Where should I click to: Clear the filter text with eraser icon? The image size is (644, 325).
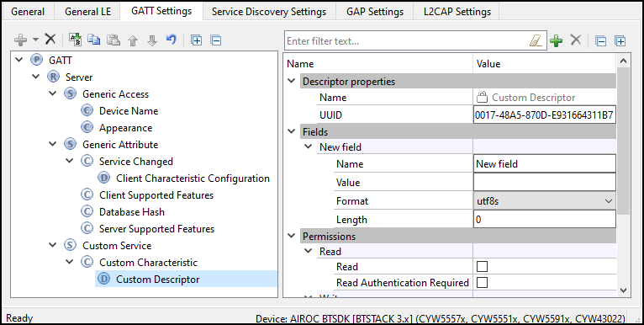536,40
